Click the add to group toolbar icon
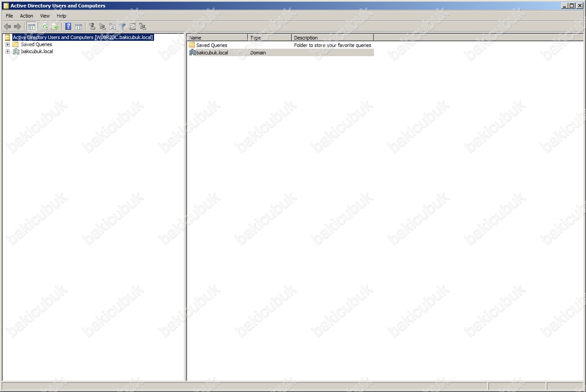 [x=143, y=26]
